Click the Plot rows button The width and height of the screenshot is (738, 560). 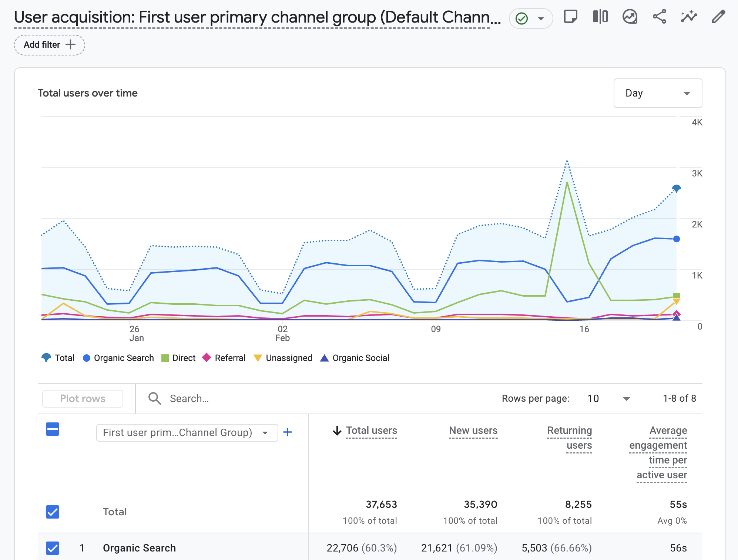[x=83, y=398]
